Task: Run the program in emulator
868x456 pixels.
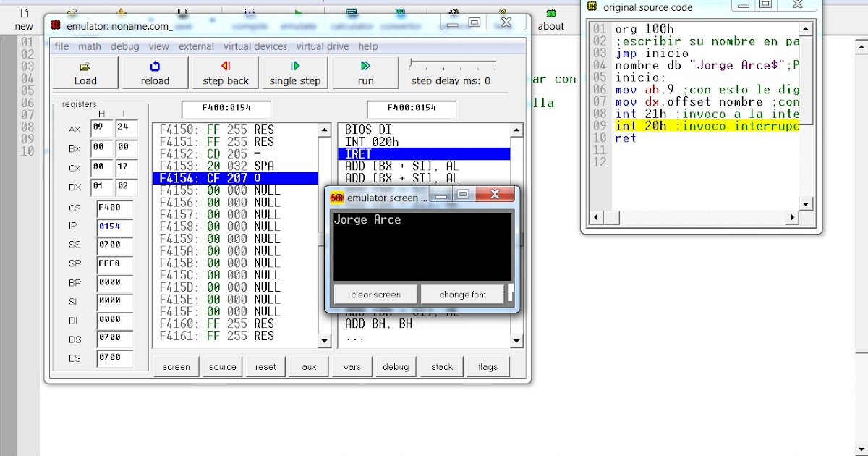Action: click(x=365, y=72)
